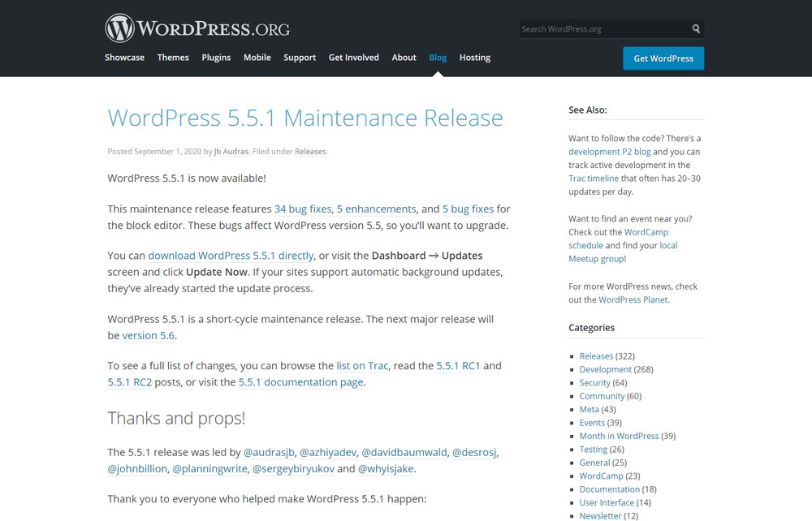This screenshot has width=812, height=521.
Task: Open the Mobile menu item
Action: [x=257, y=58]
